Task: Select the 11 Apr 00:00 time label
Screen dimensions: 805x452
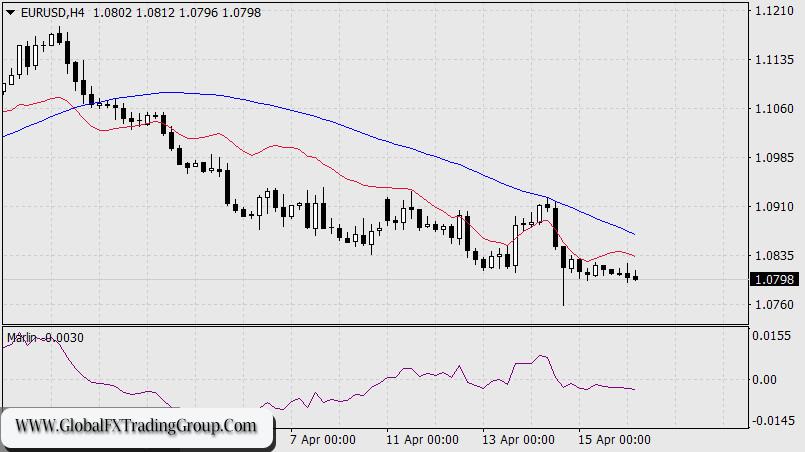Action: pos(422,440)
